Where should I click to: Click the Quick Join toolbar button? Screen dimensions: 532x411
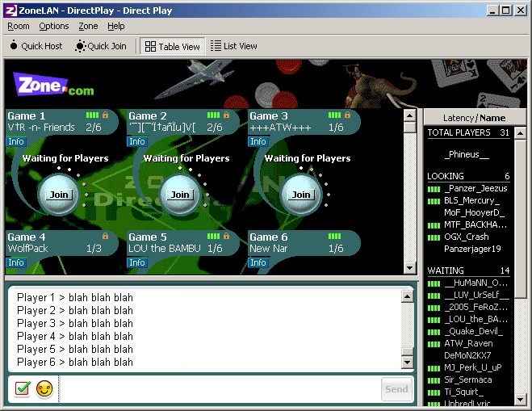tap(101, 46)
